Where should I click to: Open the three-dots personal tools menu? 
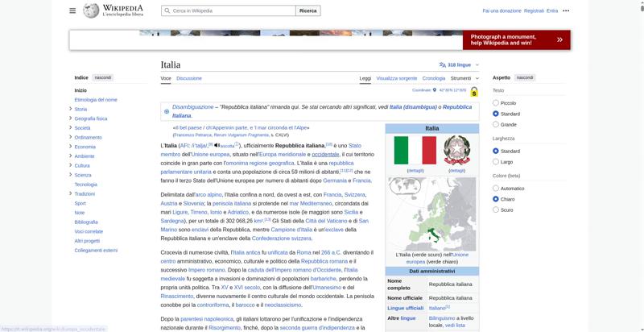[566, 10]
